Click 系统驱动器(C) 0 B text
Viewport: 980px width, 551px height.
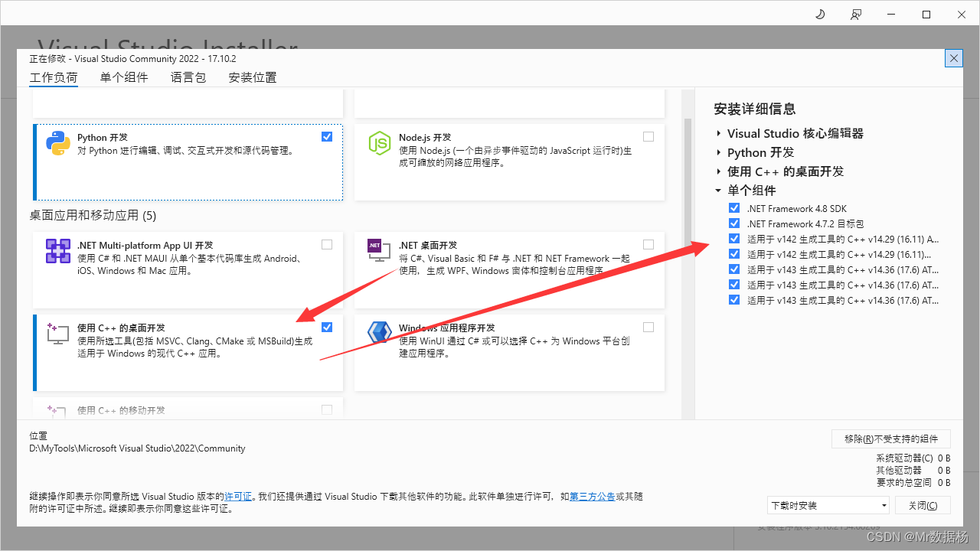(x=913, y=458)
